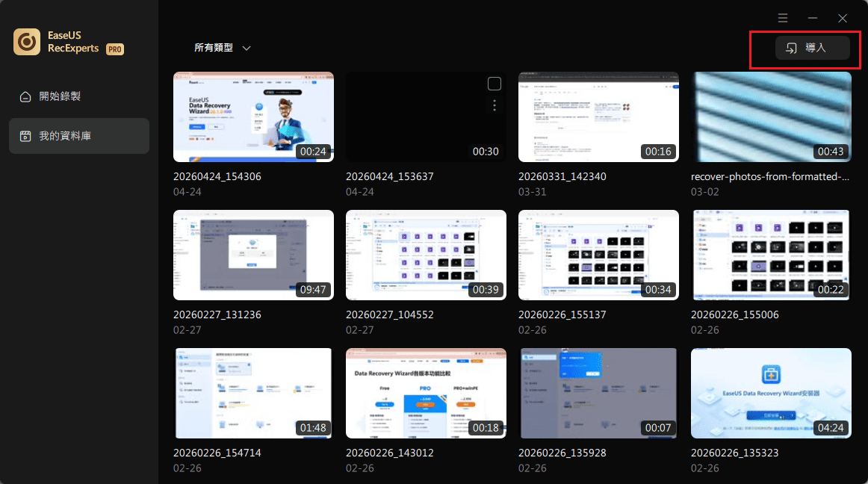Open the 20260424_153637 black video thumbnail
The width and height of the screenshot is (868, 484).
[x=426, y=117]
